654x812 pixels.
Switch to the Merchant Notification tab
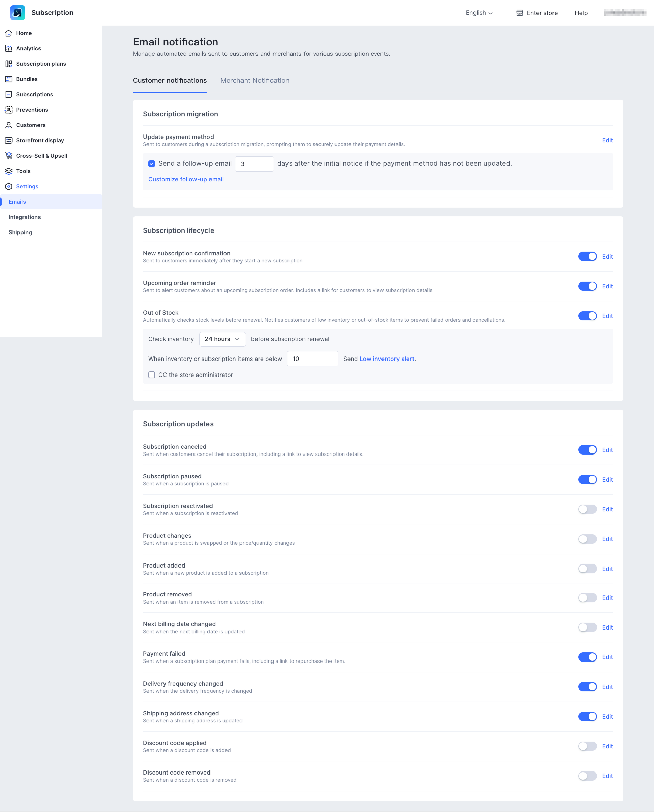[x=255, y=81]
